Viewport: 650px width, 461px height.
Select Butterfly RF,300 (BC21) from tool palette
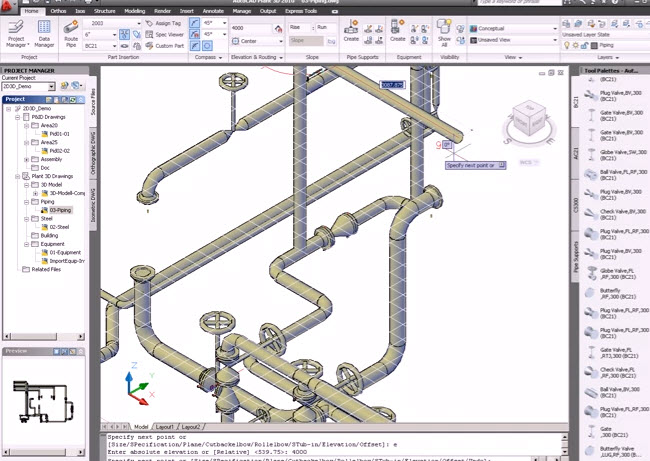(610, 294)
